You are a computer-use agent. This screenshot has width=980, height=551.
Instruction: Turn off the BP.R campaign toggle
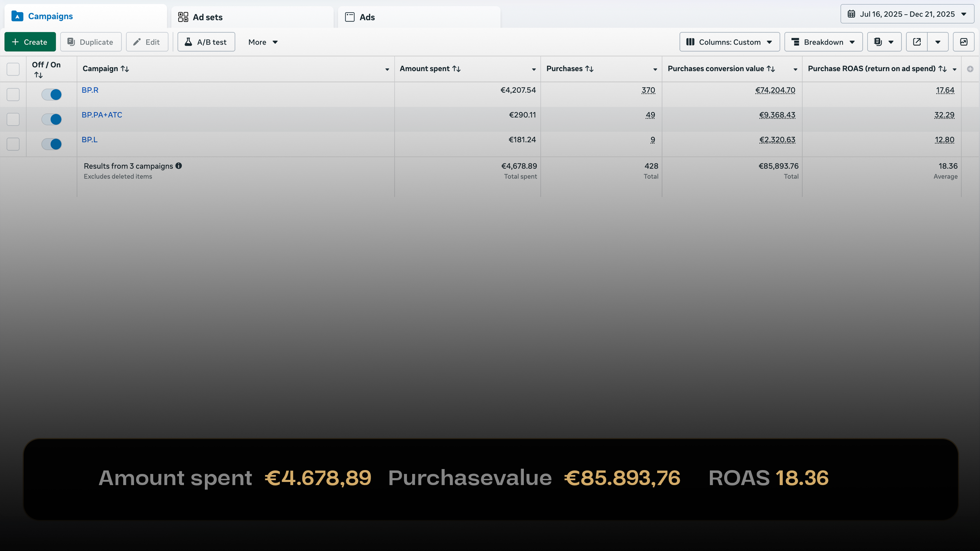(x=51, y=94)
